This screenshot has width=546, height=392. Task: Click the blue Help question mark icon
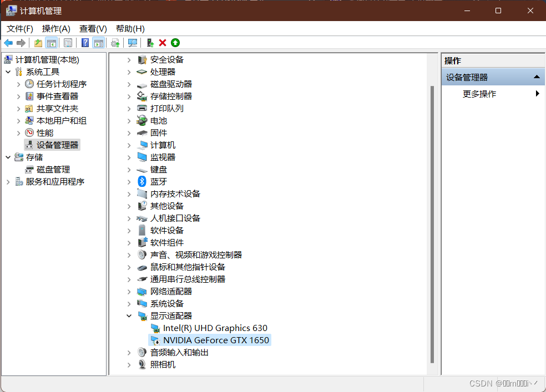85,43
